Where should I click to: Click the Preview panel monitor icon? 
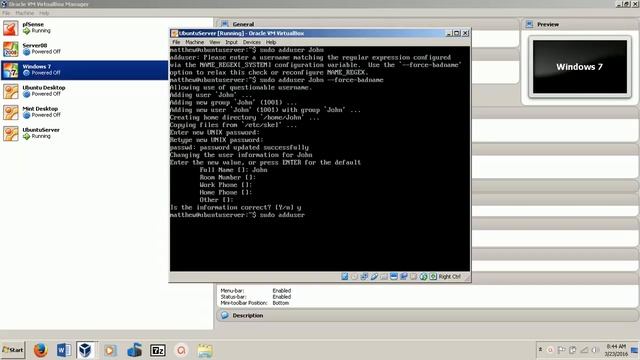click(529, 24)
